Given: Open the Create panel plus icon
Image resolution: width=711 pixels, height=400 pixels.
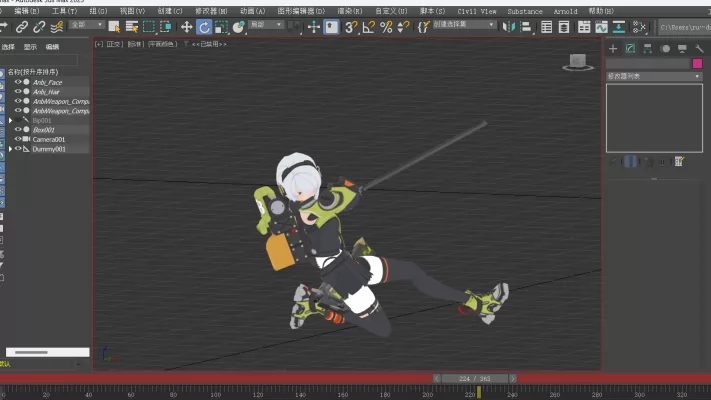Looking at the screenshot, I should 613,49.
